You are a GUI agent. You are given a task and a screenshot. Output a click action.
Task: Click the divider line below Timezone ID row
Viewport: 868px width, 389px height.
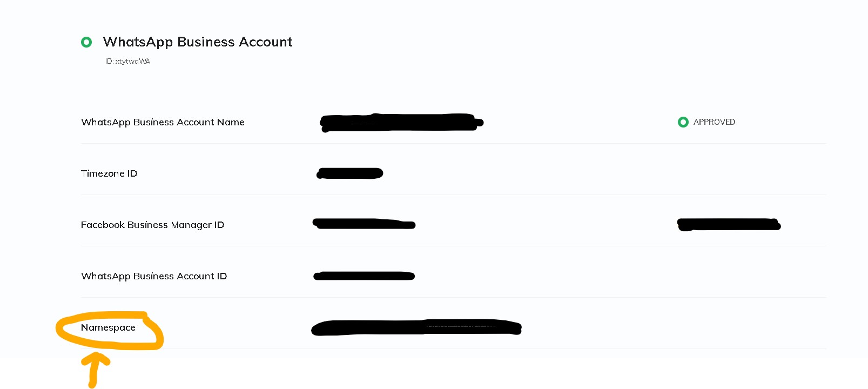pyautogui.click(x=454, y=194)
